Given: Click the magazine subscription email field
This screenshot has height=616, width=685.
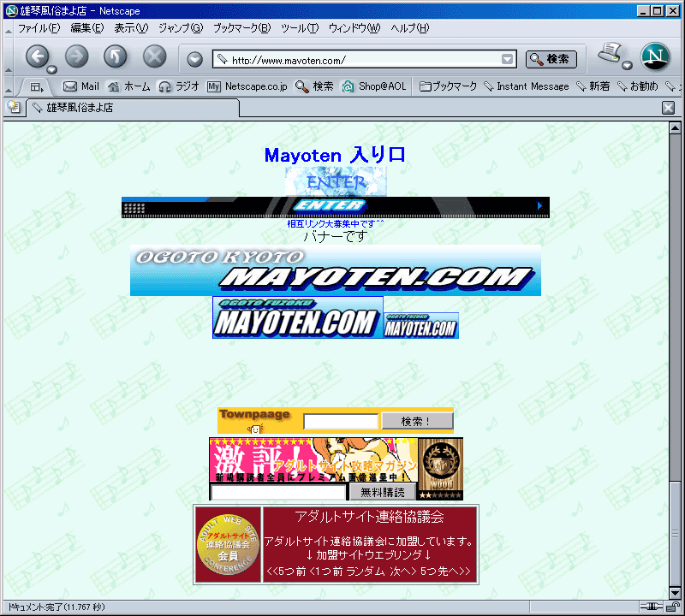Looking at the screenshot, I should click(x=279, y=493).
